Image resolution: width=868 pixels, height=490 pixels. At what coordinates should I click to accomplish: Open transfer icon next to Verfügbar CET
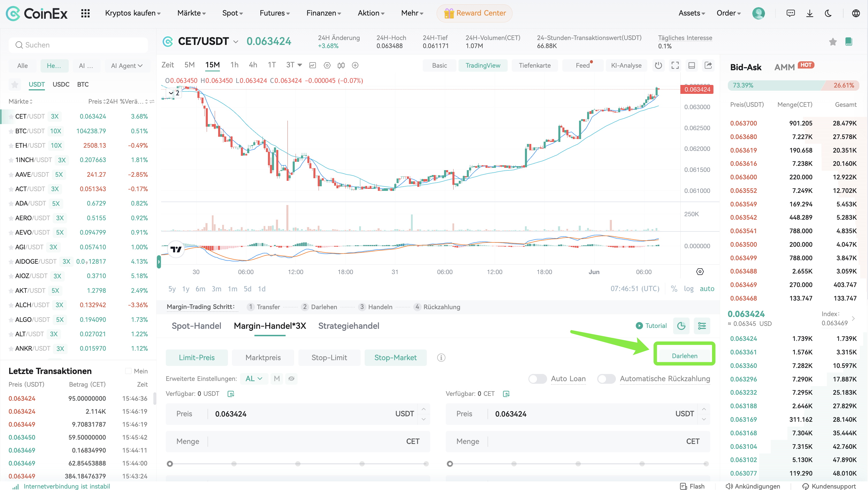506,394
